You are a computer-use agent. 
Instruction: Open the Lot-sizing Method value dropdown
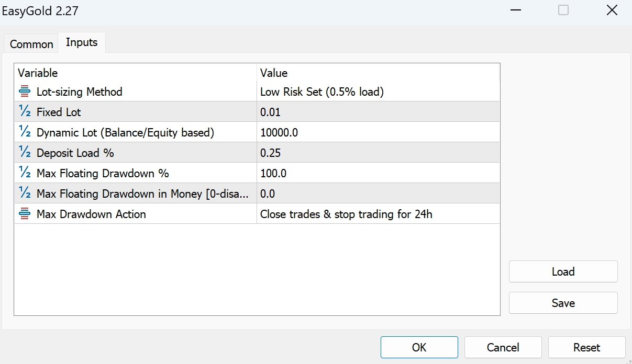377,92
